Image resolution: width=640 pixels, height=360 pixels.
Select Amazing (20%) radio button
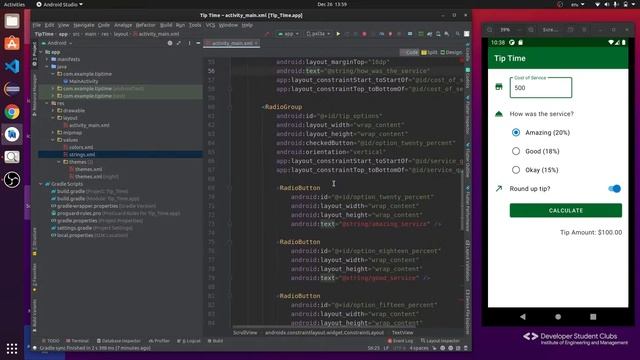click(516, 132)
